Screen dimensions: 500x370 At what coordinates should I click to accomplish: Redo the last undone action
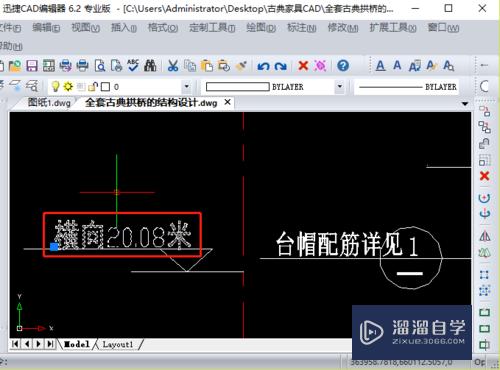click(x=281, y=66)
